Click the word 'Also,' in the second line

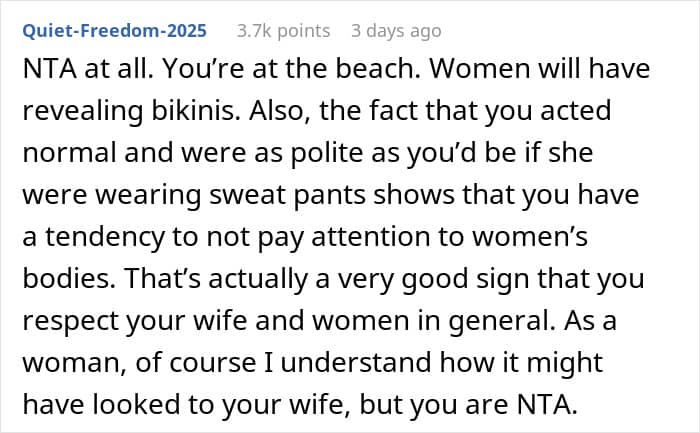coord(280,110)
